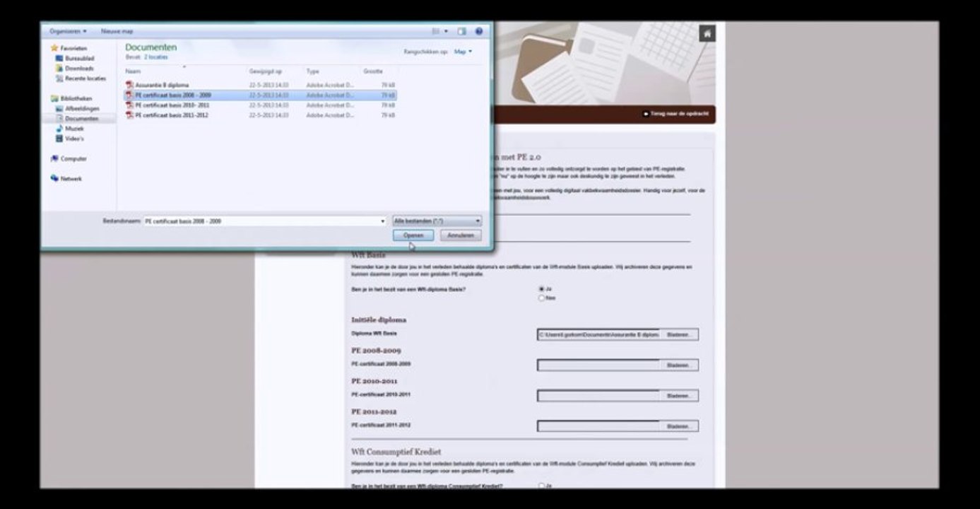Click the Annuleren button
Screen dimensions: 980x509
(x=460, y=235)
